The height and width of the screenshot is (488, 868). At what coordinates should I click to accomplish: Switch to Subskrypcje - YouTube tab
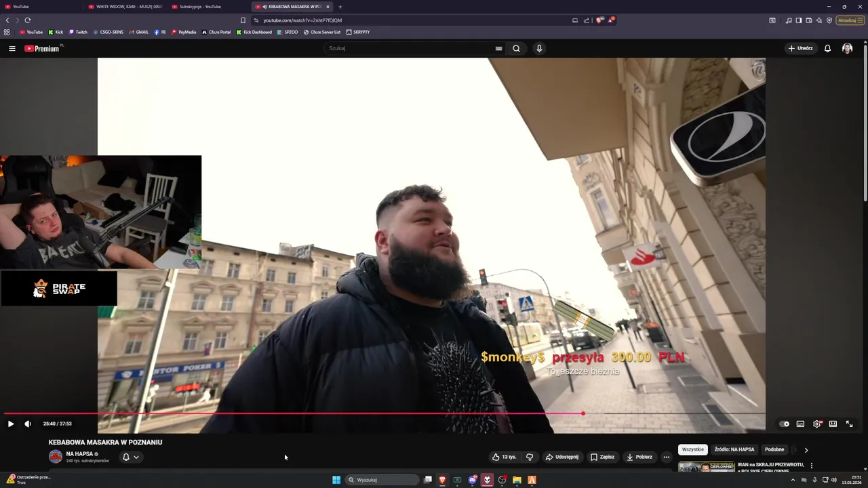click(208, 7)
